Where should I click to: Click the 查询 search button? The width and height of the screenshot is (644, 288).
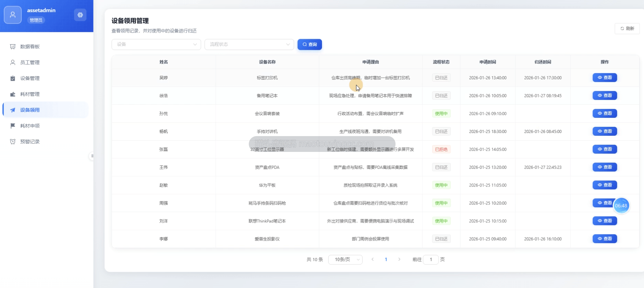(x=310, y=44)
